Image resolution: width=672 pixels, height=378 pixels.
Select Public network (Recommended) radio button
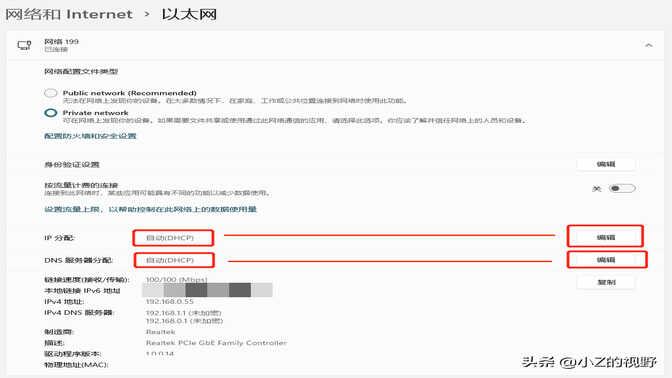(x=51, y=93)
